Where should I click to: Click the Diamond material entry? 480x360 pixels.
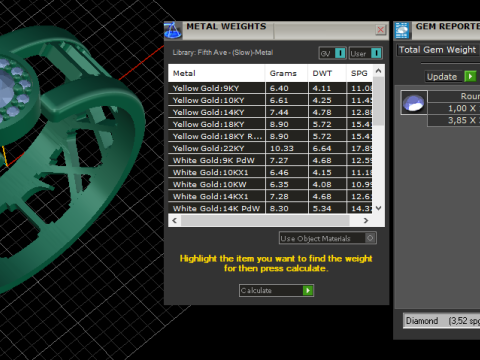(442, 321)
